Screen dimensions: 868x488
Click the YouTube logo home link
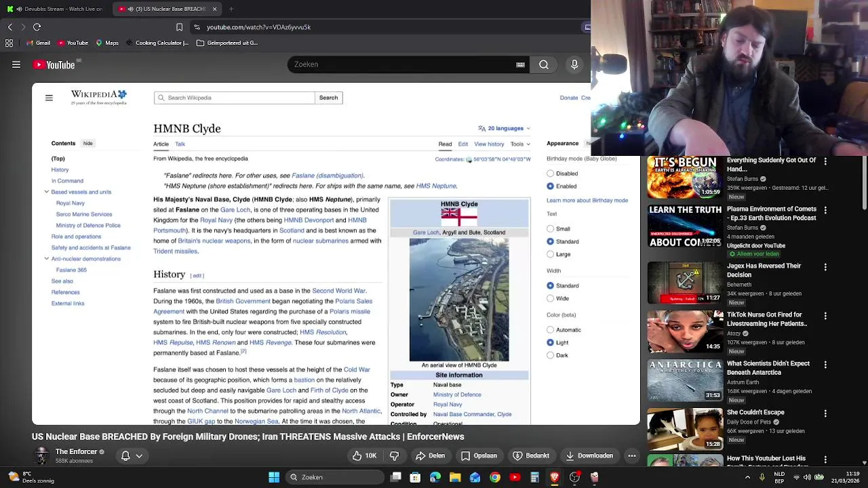click(x=54, y=64)
